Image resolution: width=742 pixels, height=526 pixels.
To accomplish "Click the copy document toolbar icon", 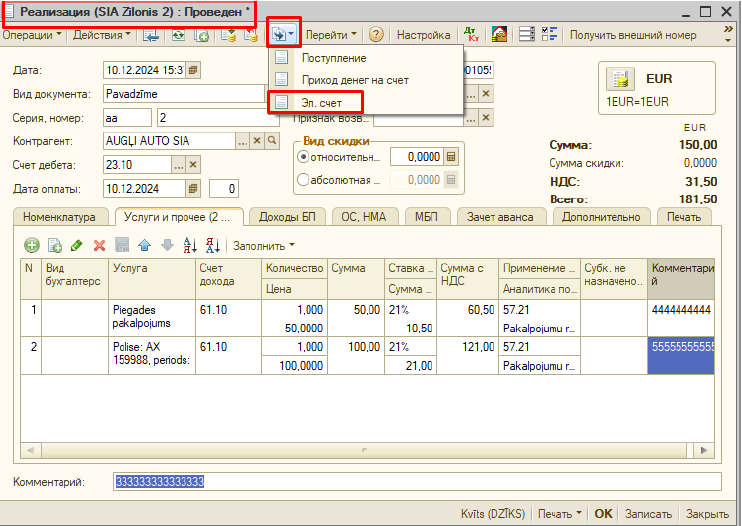I will (x=202, y=35).
